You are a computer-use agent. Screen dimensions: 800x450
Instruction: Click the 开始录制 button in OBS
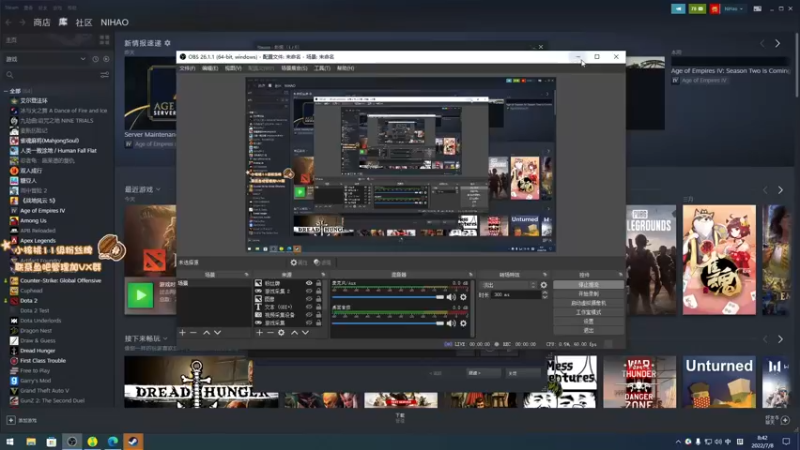click(x=588, y=294)
